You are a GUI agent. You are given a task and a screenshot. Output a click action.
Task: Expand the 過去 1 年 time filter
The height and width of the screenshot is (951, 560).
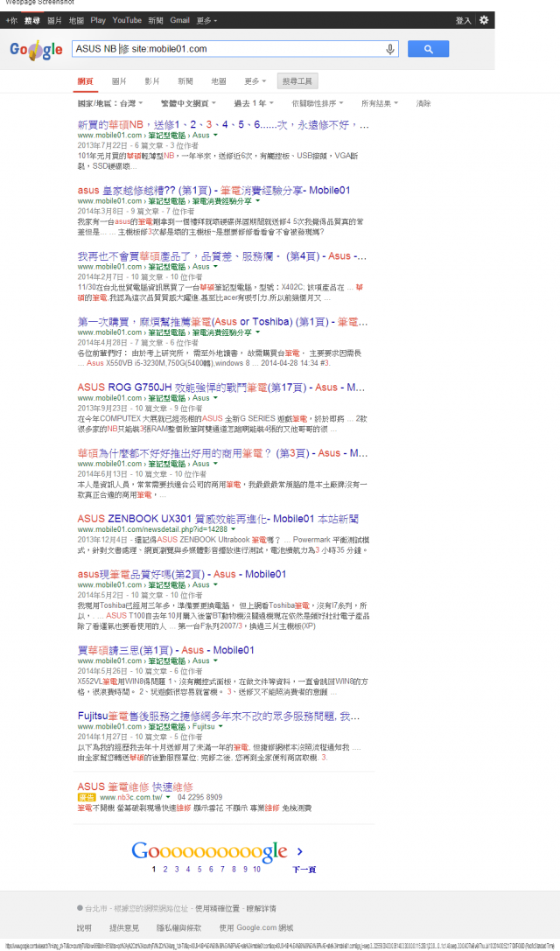click(254, 103)
